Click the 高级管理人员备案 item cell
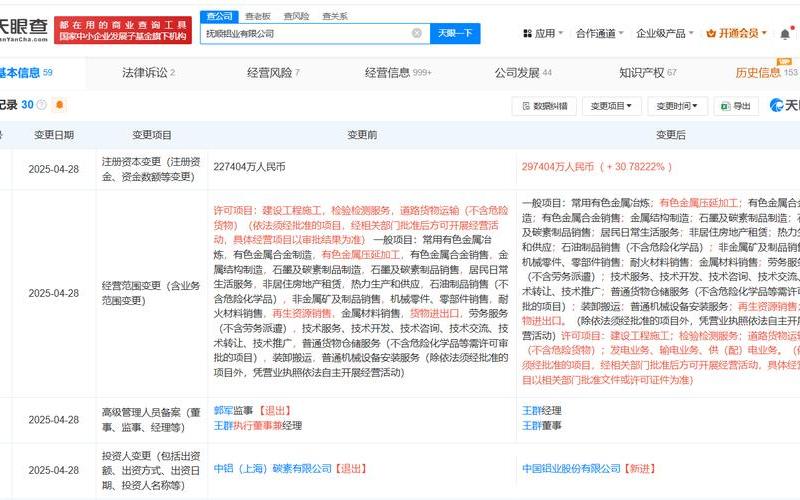800x500 pixels. [151, 420]
